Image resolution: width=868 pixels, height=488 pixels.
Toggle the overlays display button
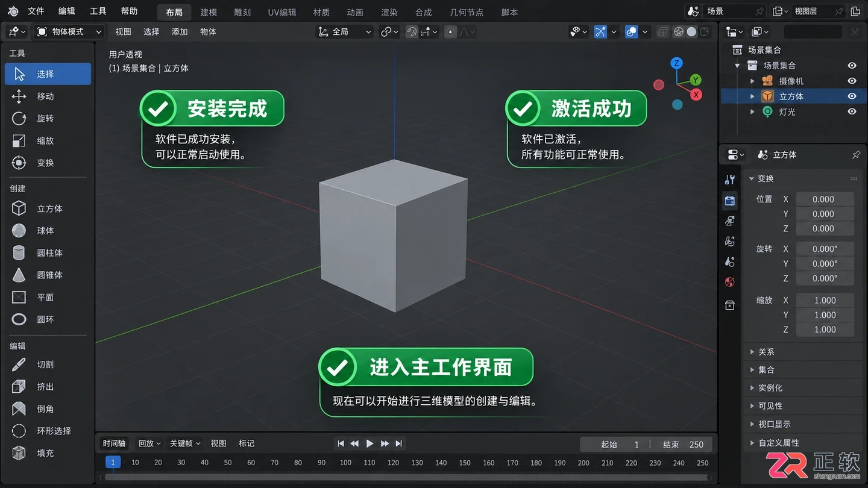632,32
